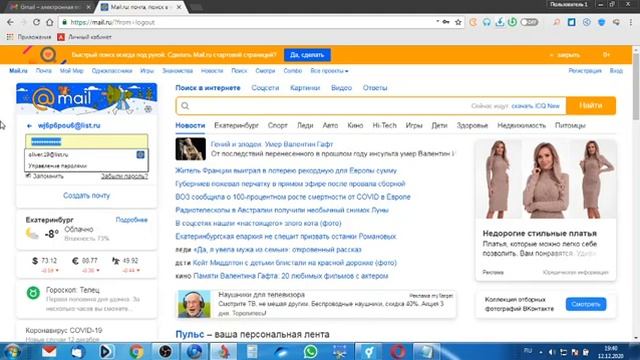The height and width of the screenshot is (360, 640).
Task: Open the Hi-Tech news tab
Action: 384,125
